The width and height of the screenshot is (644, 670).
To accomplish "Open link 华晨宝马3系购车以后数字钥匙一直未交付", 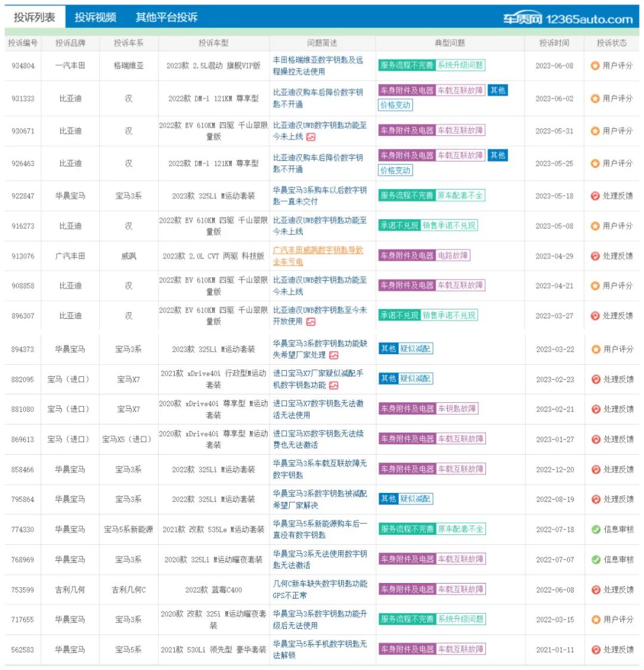I will [x=320, y=196].
